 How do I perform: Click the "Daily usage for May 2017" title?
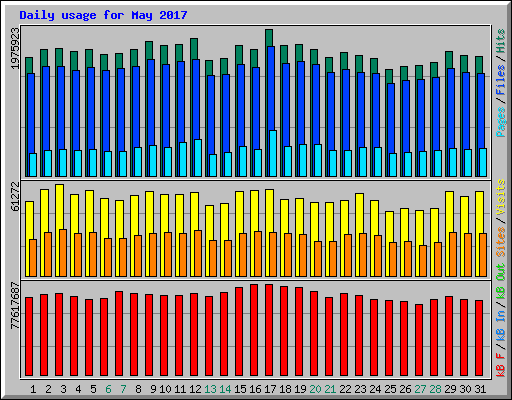[x=103, y=15]
